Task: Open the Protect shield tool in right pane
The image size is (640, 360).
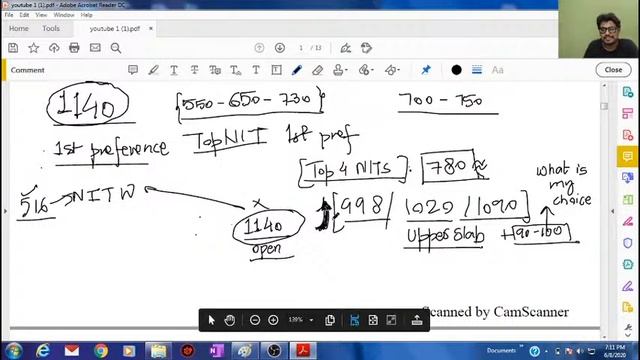Action: (628, 243)
